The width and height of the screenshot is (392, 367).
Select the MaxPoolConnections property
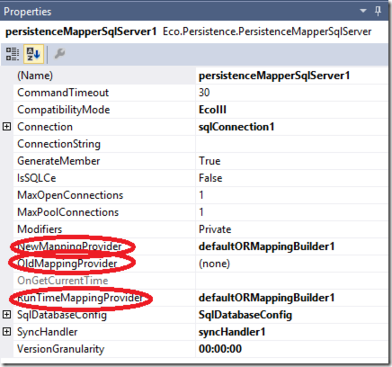point(68,212)
